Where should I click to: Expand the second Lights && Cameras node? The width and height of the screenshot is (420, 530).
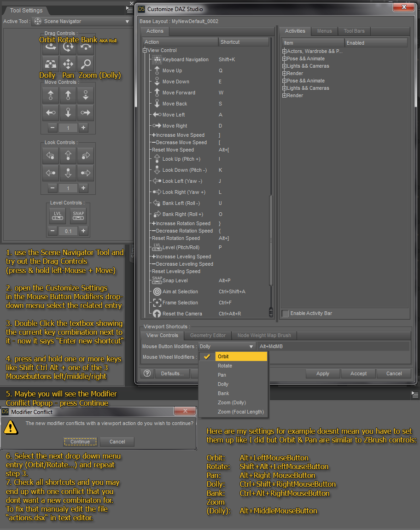pyautogui.click(x=285, y=88)
